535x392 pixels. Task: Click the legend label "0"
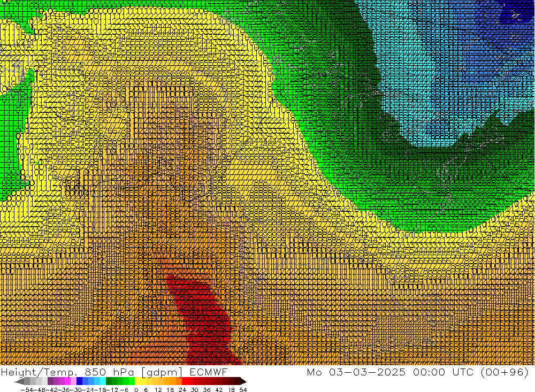pyautogui.click(x=136, y=390)
